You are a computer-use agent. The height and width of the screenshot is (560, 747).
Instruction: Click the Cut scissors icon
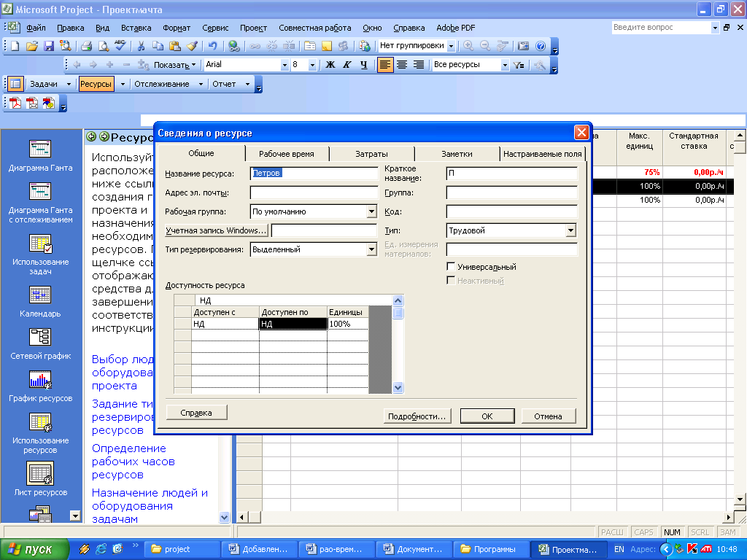point(141,46)
